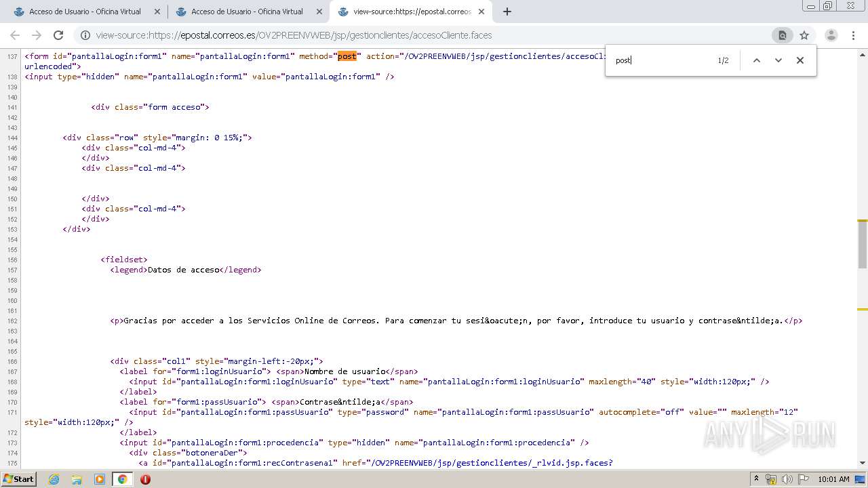Reload the view-source page
Image resolution: width=868 pixels, height=488 pixels.
58,35
